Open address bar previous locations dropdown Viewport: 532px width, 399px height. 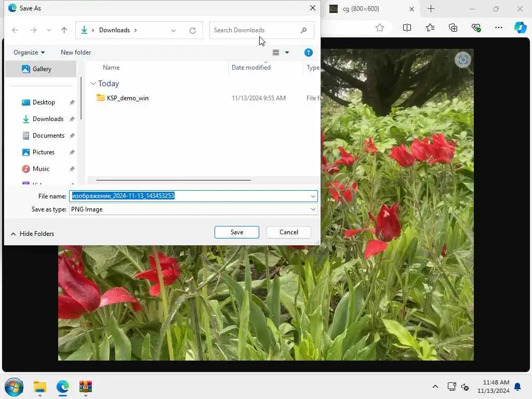coord(174,31)
